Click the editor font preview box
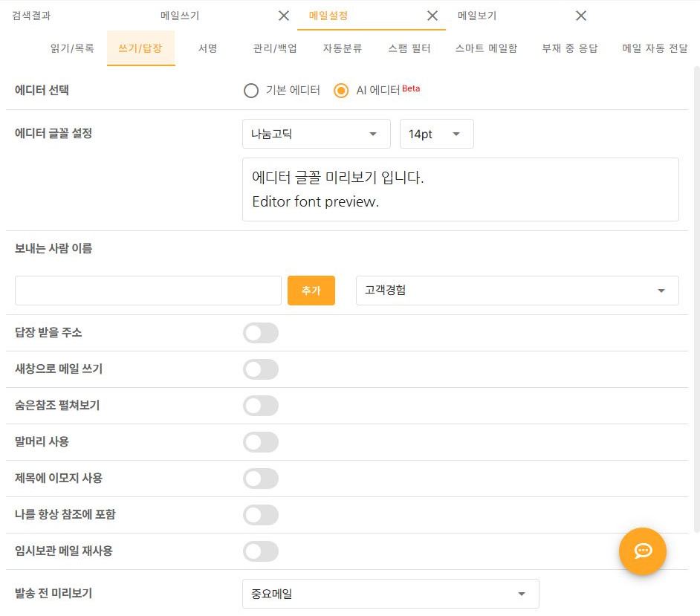 [x=461, y=189]
